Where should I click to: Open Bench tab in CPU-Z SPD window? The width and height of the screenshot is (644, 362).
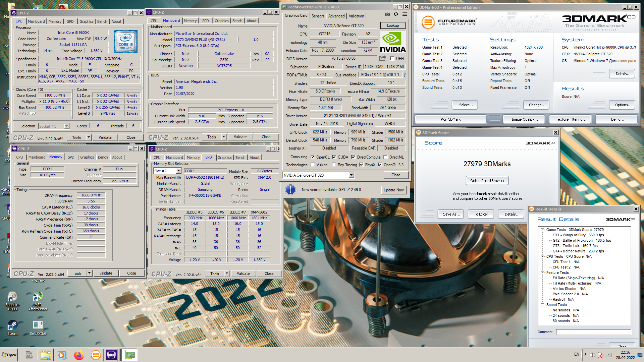coord(240,158)
